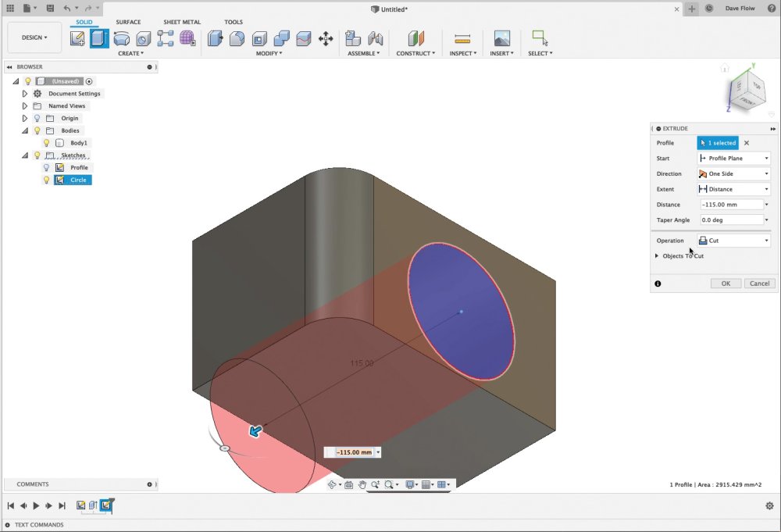Open the timeline settings gear icon

(x=769, y=505)
